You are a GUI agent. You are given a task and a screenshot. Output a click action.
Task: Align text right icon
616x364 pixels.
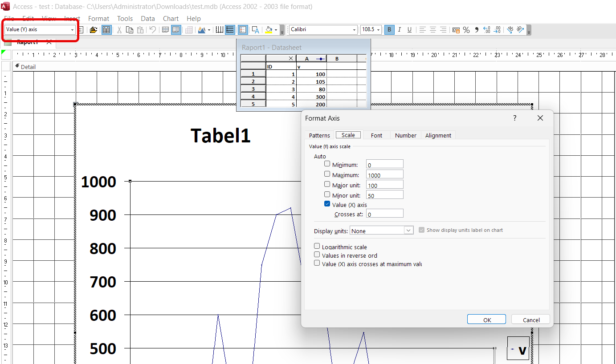[443, 30]
